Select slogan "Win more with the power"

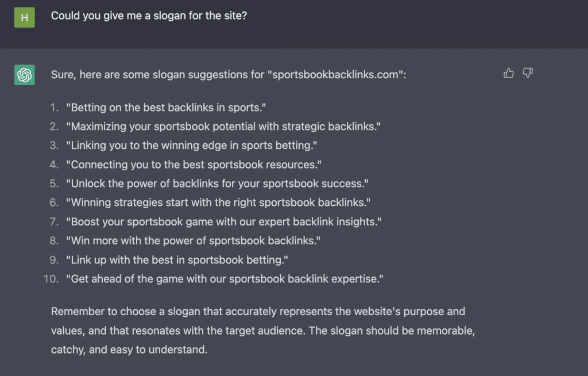[x=194, y=241]
